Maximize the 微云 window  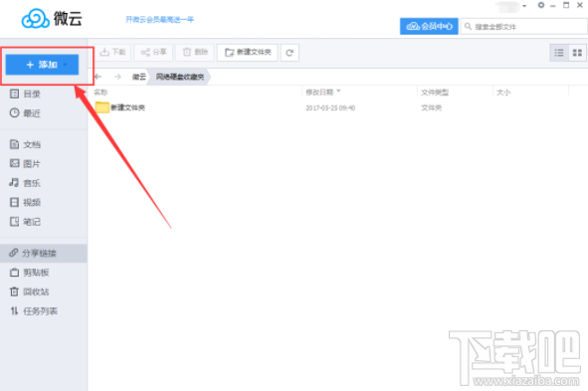point(566,5)
